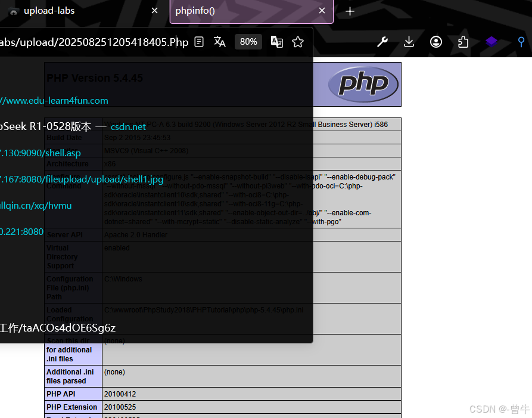Viewport: 532px width, 418px height.
Task: Close the phpinfo() tab
Action: [x=322, y=11]
